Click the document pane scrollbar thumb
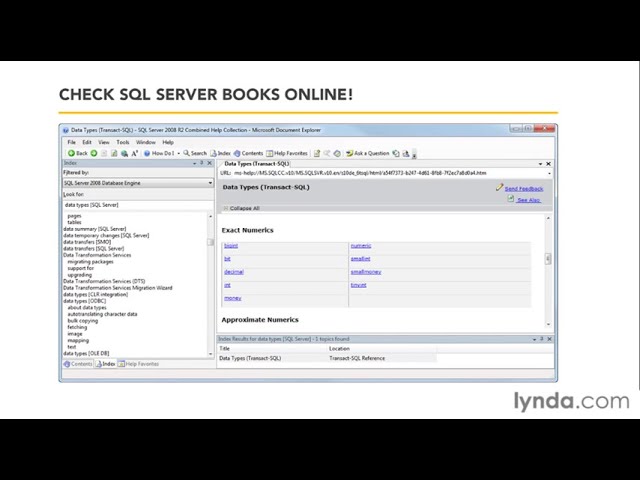This screenshot has height=480, width=640. point(548,258)
